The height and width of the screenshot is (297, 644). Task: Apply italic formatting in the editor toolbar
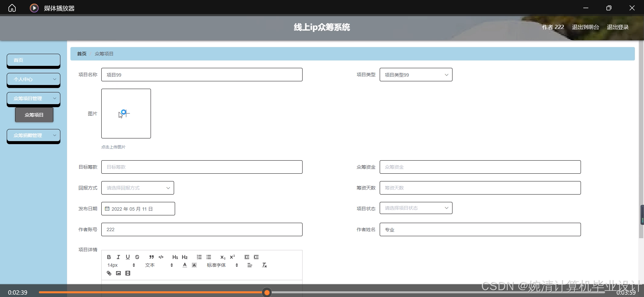tap(118, 257)
